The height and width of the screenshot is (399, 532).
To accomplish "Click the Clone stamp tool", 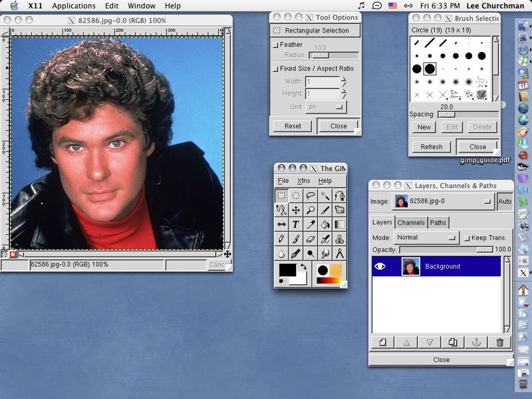I will tap(340, 239).
